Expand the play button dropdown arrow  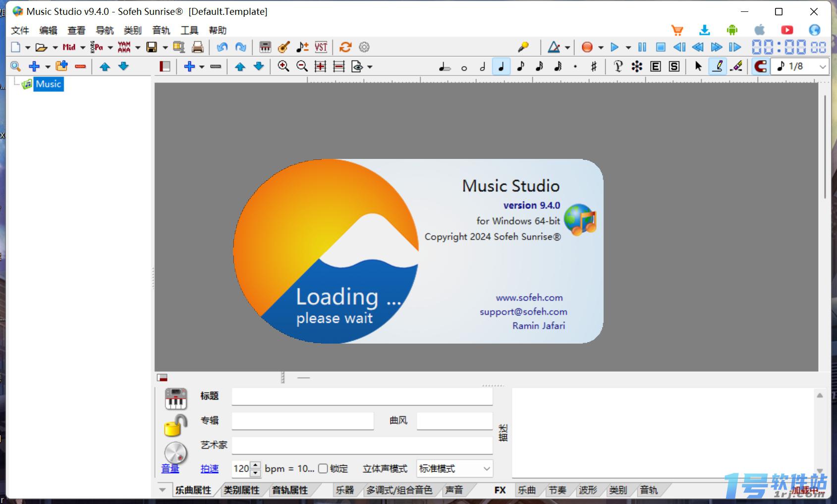(x=628, y=48)
